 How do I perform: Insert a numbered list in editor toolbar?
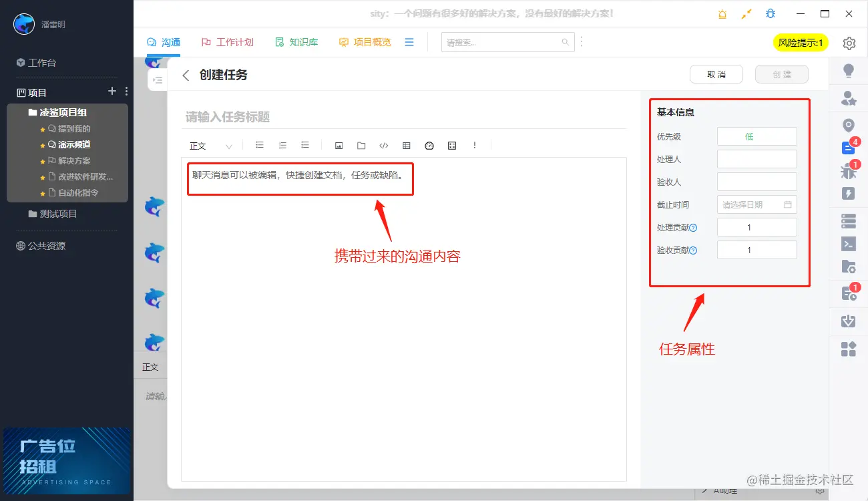(282, 146)
